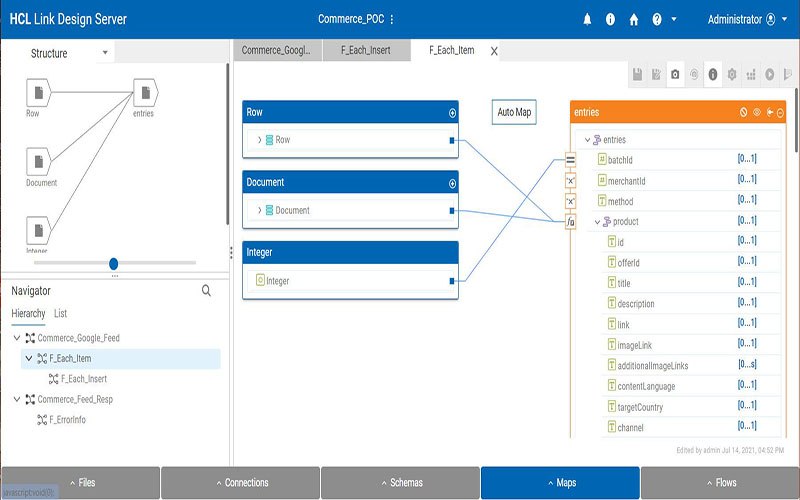Switch Navigator to List view
Screen dimensions: 800x500
click(x=60, y=314)
